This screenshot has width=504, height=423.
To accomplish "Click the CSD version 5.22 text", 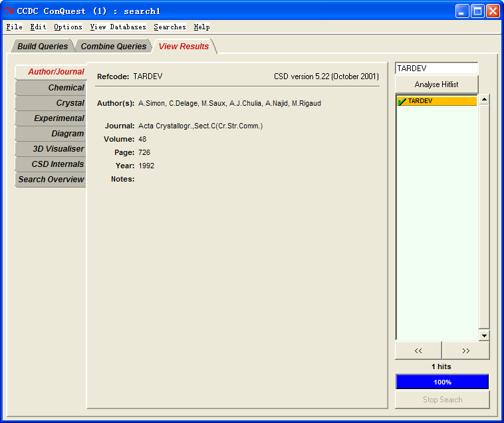I will point(326,76).
